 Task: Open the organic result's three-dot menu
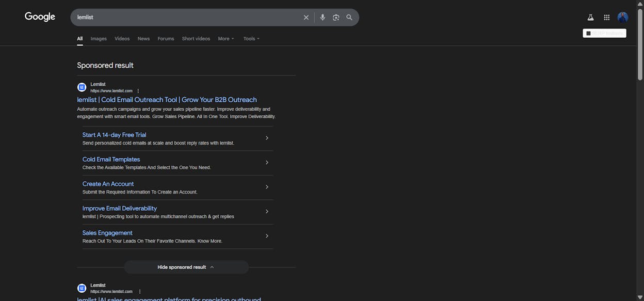pos(139,292)
